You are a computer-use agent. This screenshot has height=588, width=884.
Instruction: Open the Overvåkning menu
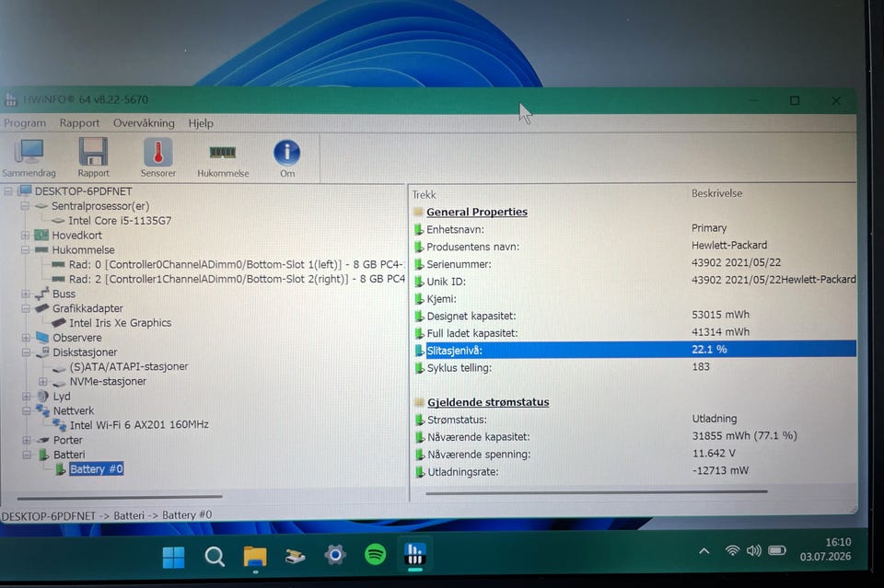pyautogui.click(x=144, y=122)
